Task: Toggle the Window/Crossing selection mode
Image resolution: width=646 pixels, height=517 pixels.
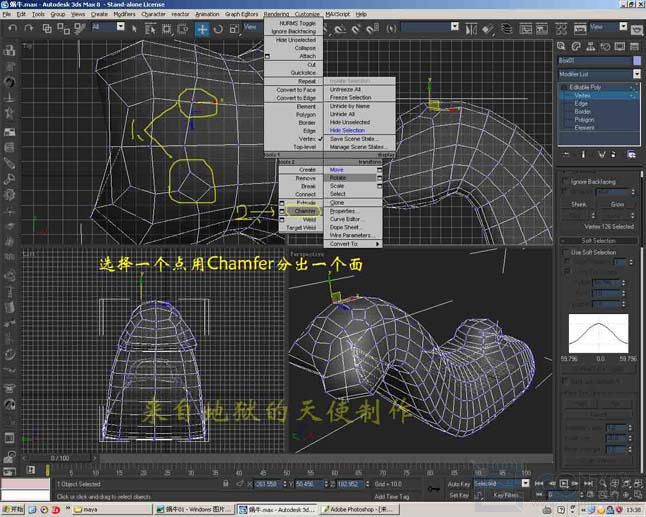Action: pos(183,28)
